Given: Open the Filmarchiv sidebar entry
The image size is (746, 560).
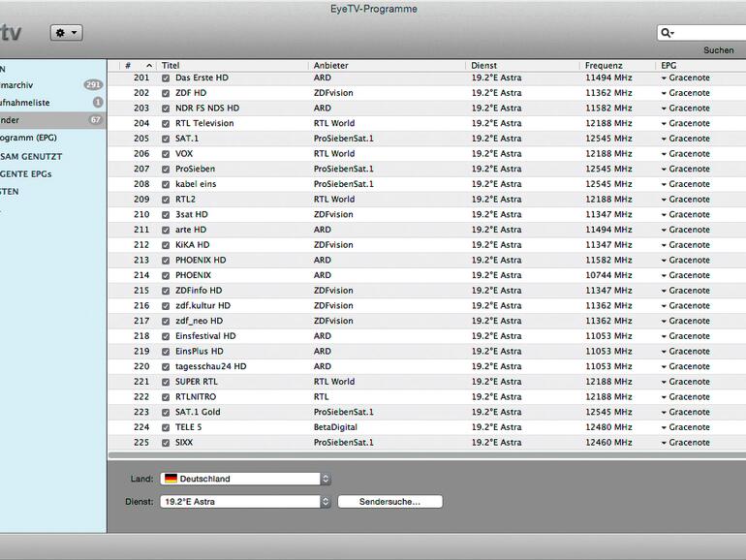Looking at the screenshot, I should (16, 85).
